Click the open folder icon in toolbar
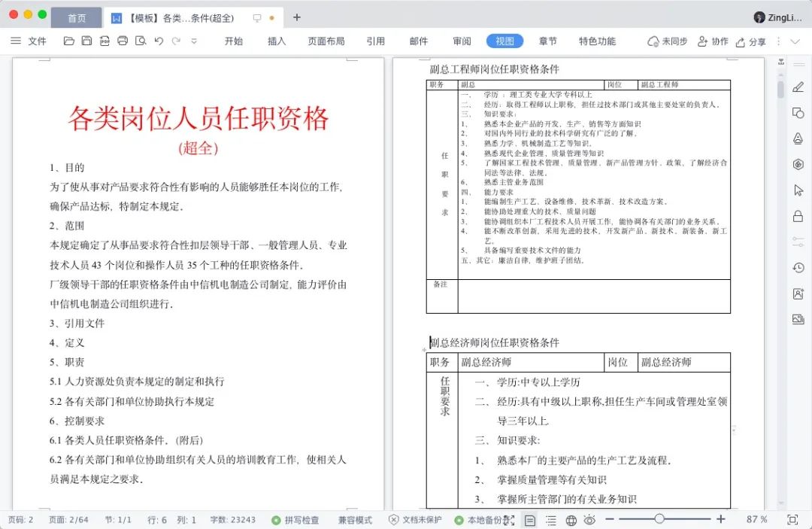This screenshot has height=529, width=812. point(69,41)
